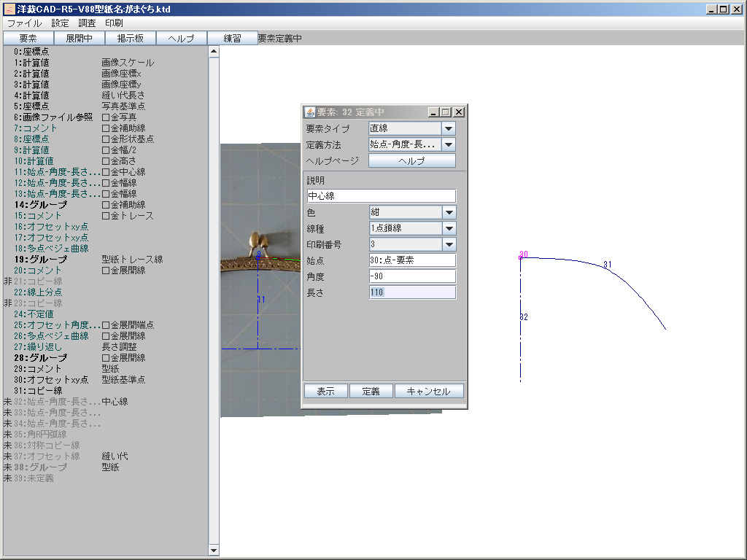Click the キャンセル button
This screenshot has height=560, width=747.
429,391
